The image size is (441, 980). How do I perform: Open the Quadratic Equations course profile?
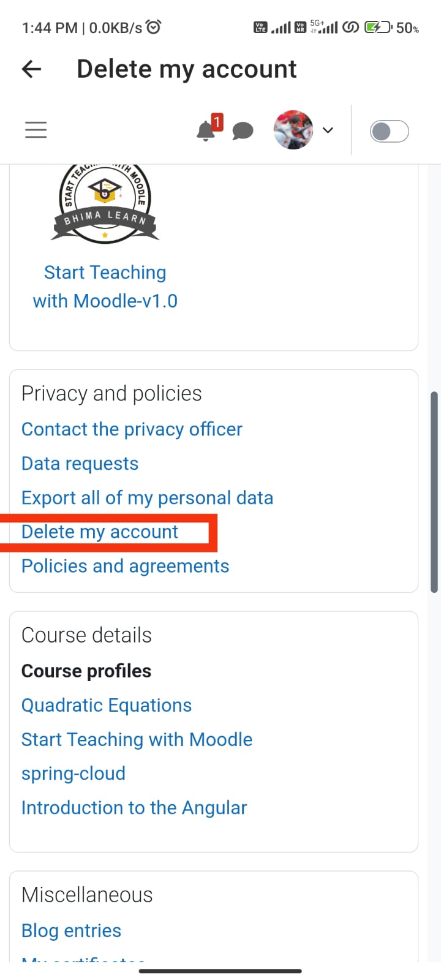106,705
